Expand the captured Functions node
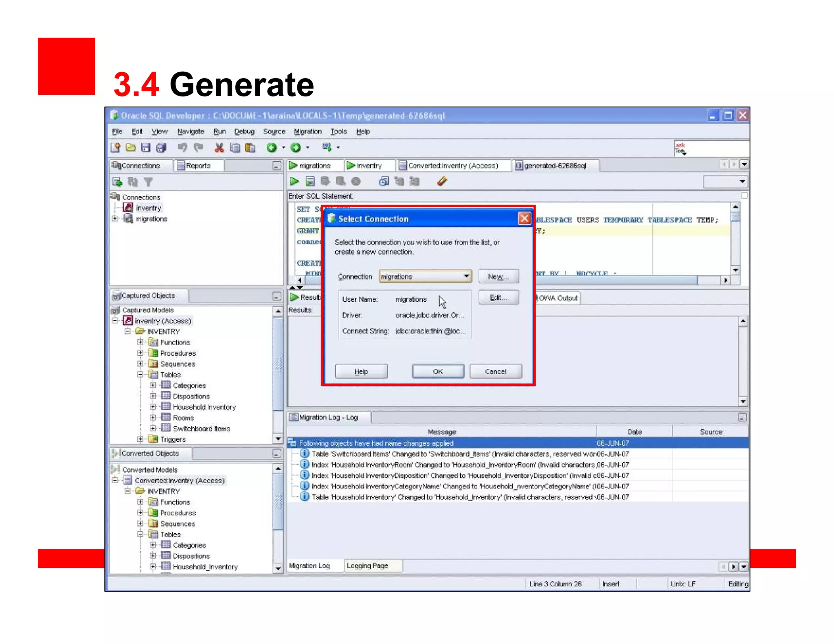The height and width of the screenshot is (644, 834). 140,342
